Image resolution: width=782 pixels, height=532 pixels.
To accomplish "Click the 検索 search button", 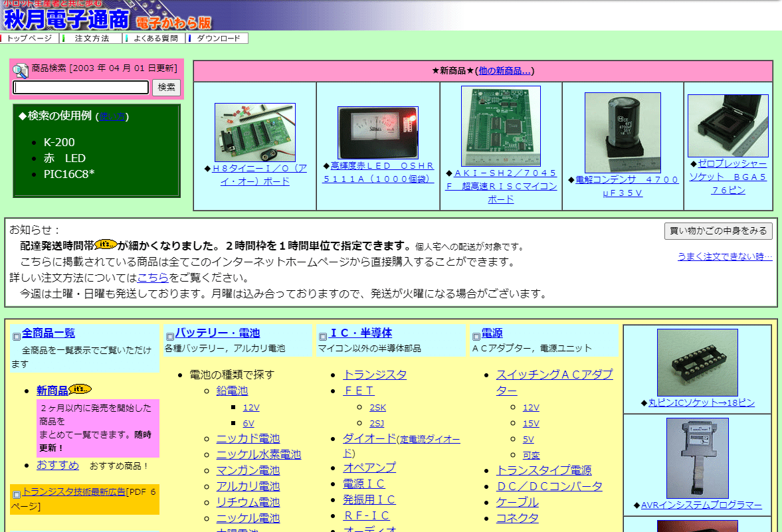I will point(167,87).
